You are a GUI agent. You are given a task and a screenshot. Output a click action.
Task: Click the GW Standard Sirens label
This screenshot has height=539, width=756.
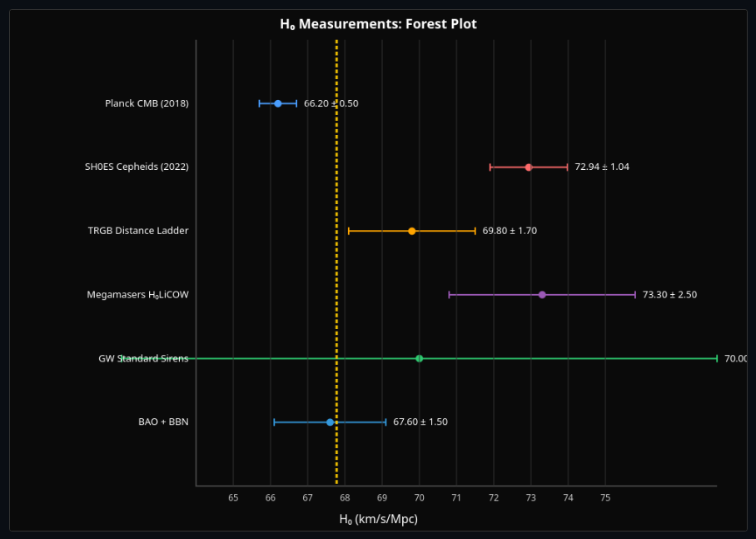[143, 357]
